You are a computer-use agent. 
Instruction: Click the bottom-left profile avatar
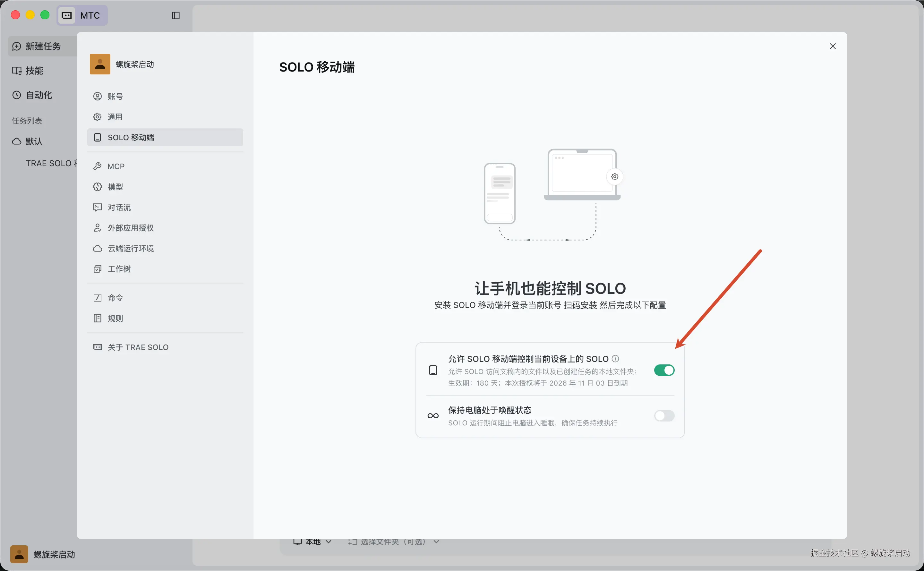pos(19,554)
